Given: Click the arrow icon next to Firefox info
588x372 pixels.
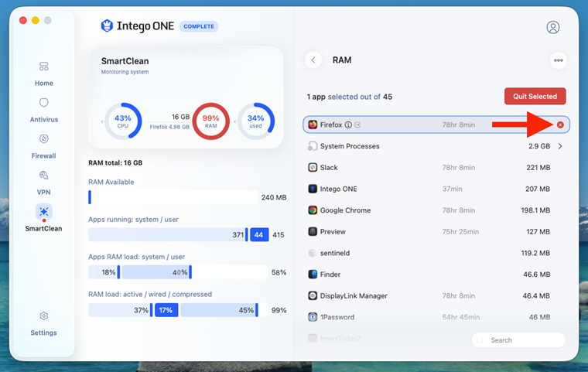Looking at the screenshot, I should 357,125.
